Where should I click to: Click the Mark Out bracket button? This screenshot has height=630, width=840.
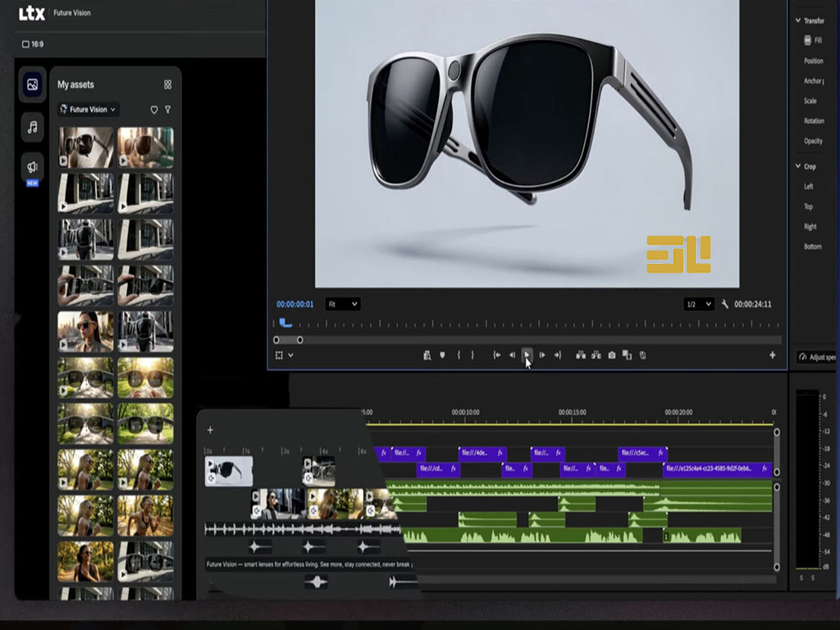472,355
